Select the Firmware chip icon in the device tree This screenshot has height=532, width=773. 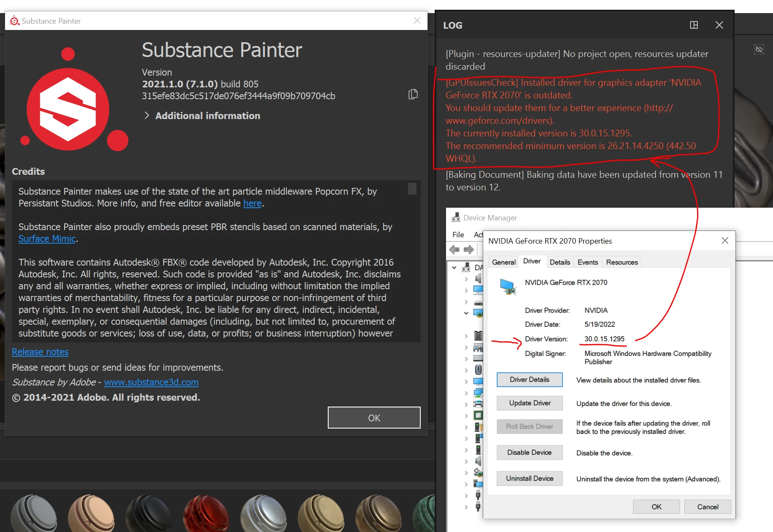tap(478, 336)
